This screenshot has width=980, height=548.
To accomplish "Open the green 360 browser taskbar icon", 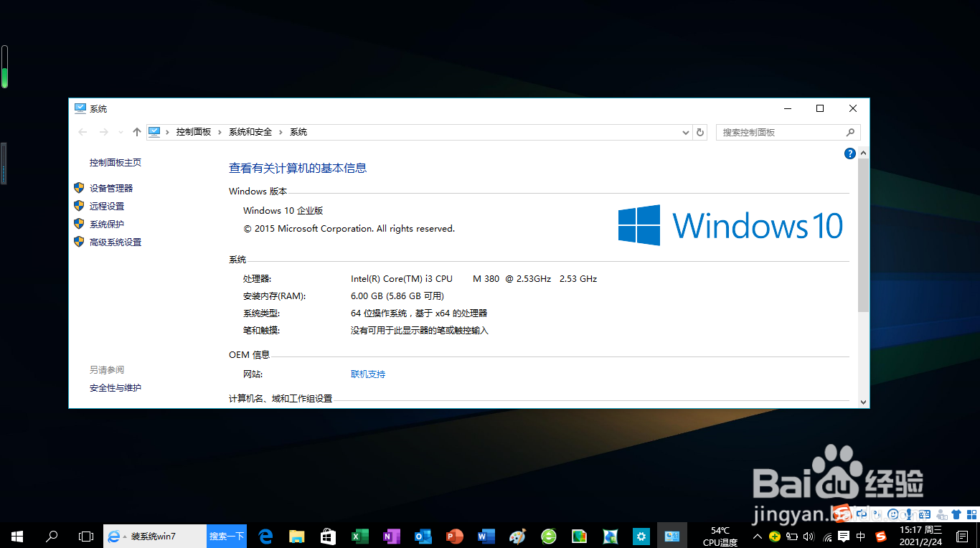I will [549, 536].
